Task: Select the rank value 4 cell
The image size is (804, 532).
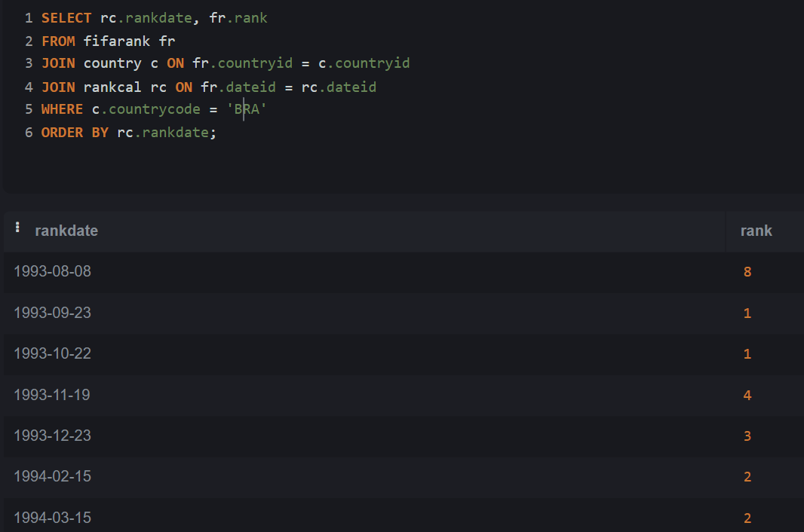Action: (x=747, y=394)
